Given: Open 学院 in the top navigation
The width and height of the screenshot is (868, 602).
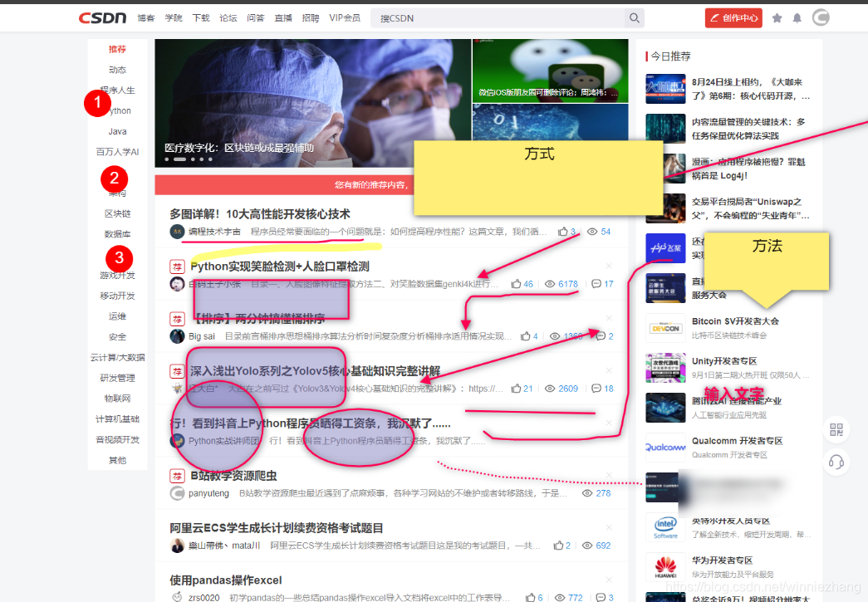Looking at the screenshot, I should coord(174,17).
